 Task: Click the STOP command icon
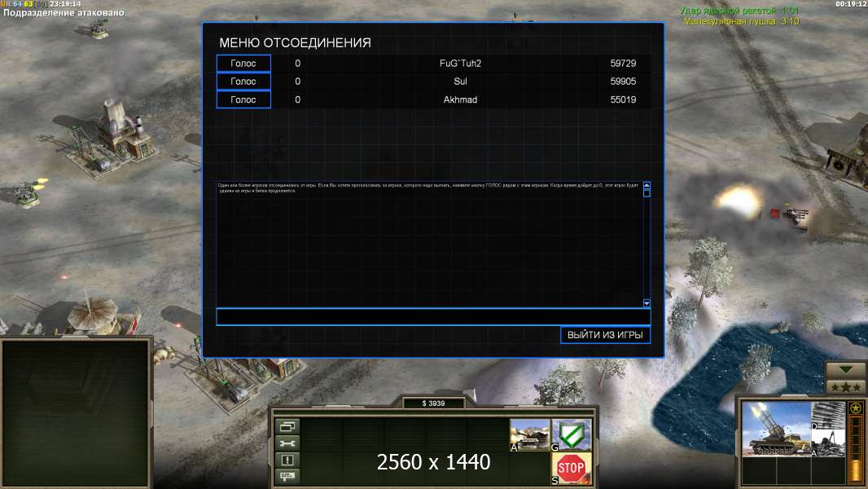[x=572, y=469]
